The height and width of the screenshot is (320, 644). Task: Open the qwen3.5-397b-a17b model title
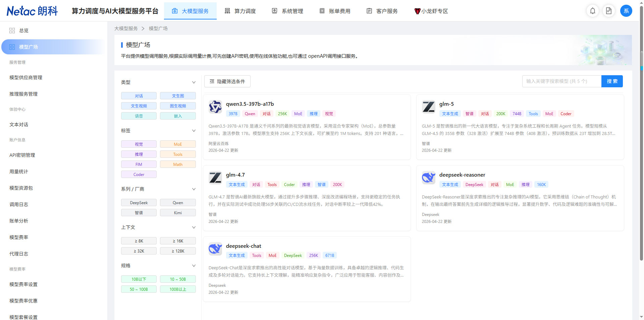pos(250,104)
